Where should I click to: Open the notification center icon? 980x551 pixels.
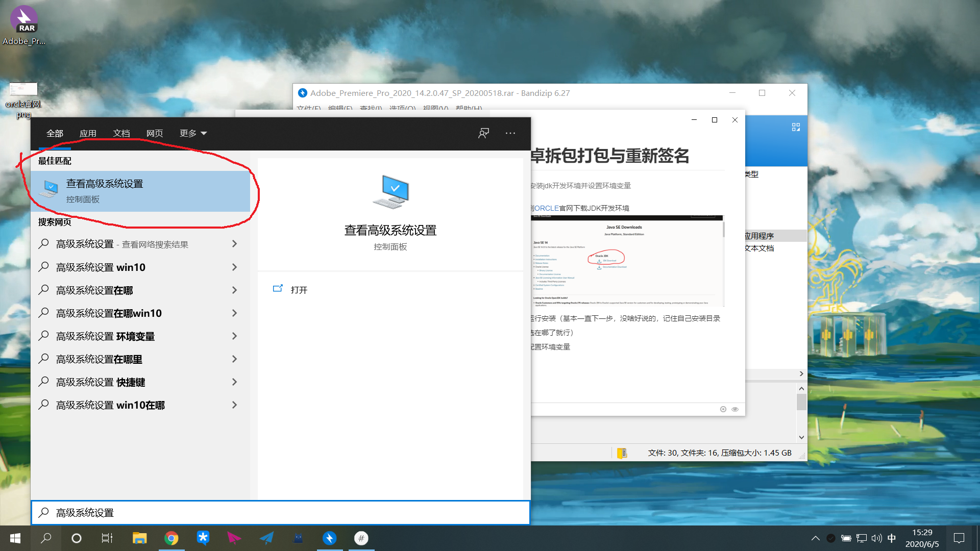[x=959, y=538]
